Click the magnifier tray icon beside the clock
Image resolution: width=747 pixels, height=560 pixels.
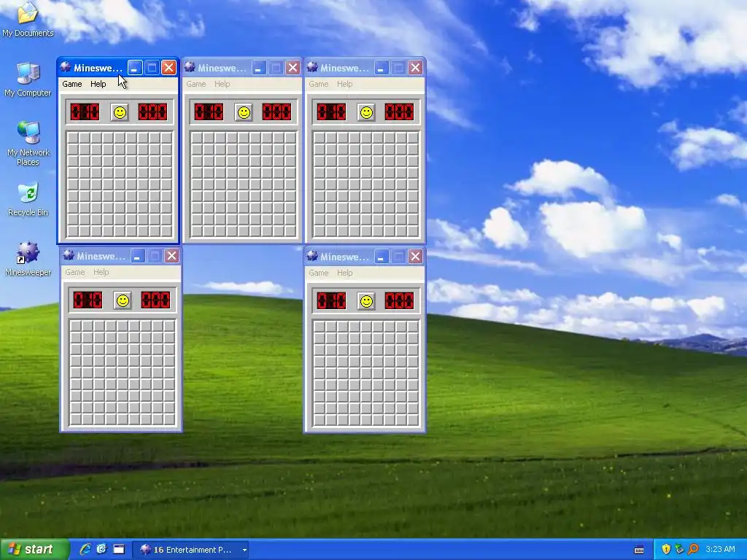point(693,549)
